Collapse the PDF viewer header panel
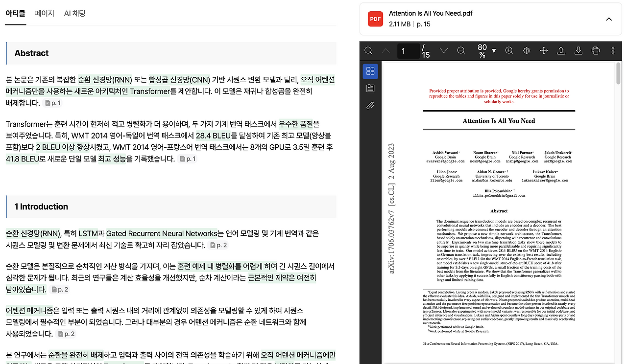The height and width of the screenshot is (364, 627). pos(609,19)
